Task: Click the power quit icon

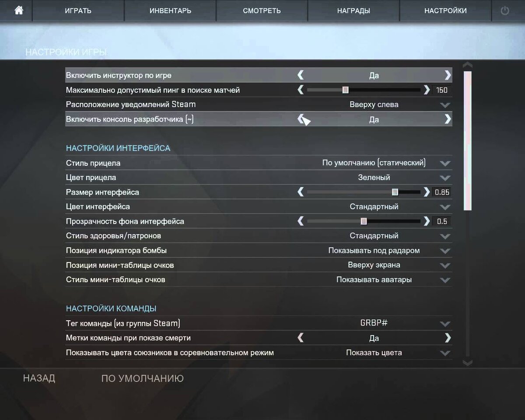Action: pyautogui.click(x=505, y=10)
